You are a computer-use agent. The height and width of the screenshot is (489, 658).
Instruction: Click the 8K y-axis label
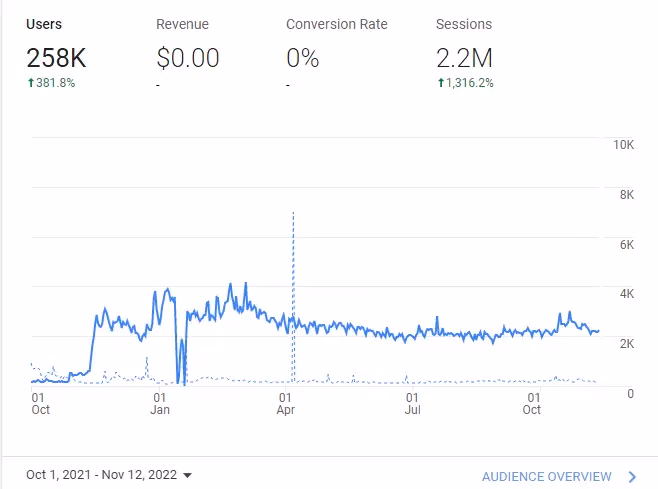(627, 195)
